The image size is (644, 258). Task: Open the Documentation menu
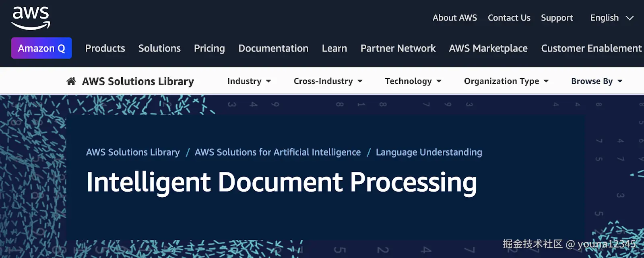(273, 48)
